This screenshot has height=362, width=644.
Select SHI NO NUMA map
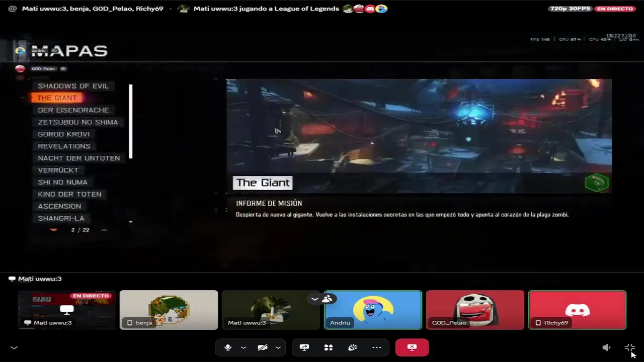(x=63, y=183)
